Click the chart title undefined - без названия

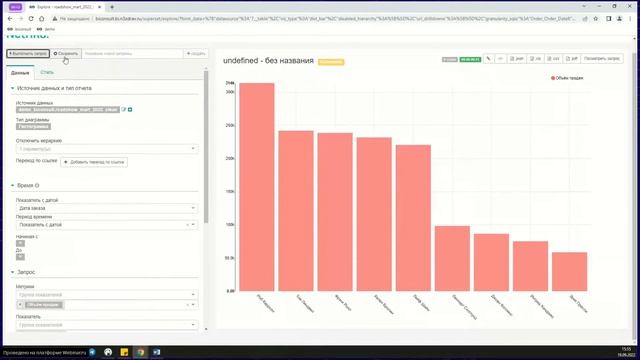(268, 61)
